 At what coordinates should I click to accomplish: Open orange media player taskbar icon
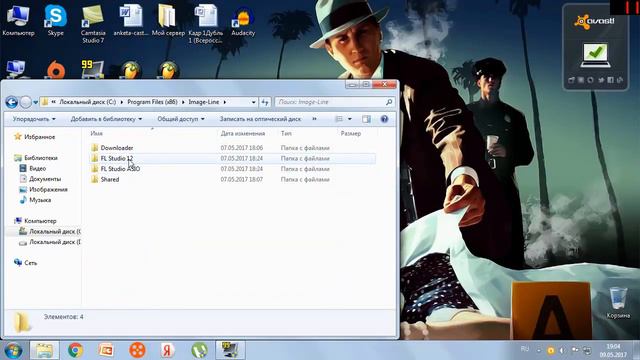(137, 350)
